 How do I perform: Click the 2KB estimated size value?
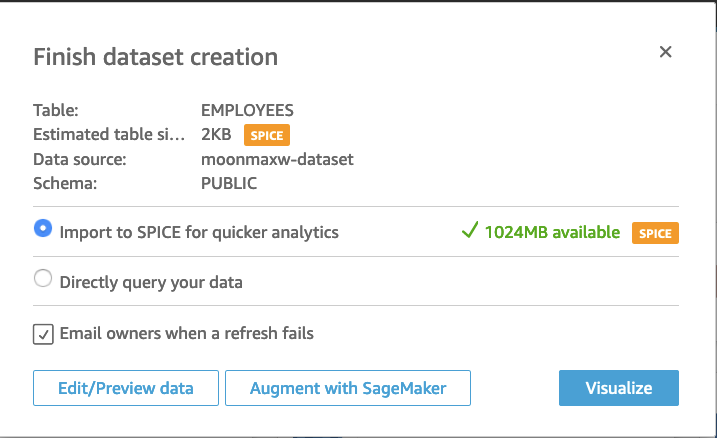(x=217, y=135)
